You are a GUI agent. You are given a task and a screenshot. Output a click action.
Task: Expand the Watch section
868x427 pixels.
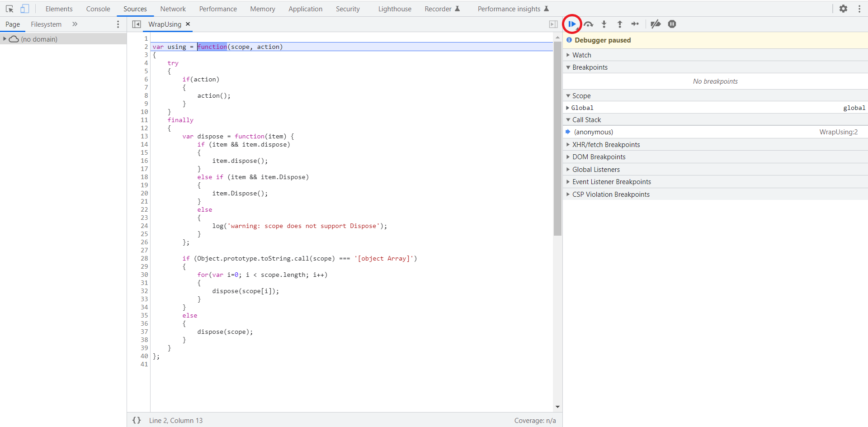coord(582,55)
